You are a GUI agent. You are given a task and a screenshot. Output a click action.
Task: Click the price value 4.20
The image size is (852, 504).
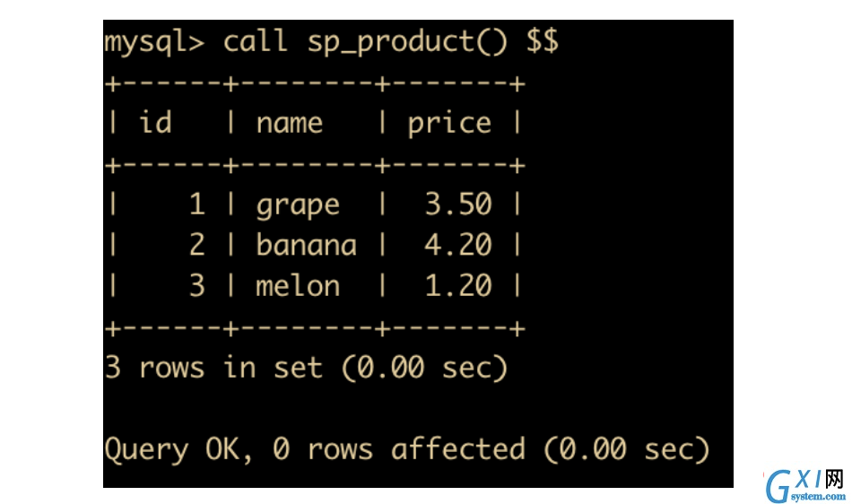(458, 245)
